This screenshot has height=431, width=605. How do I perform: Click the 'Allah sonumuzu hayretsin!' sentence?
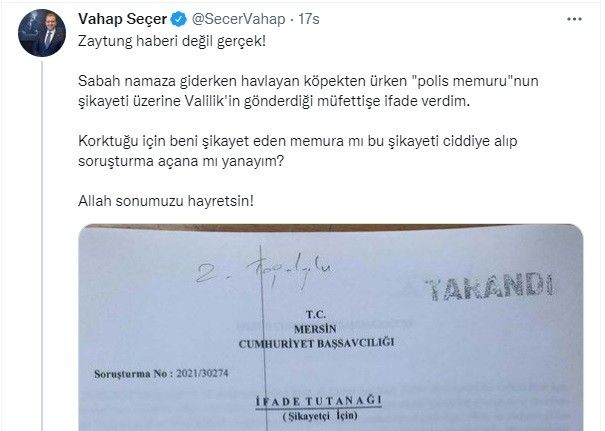pos(166,201)
